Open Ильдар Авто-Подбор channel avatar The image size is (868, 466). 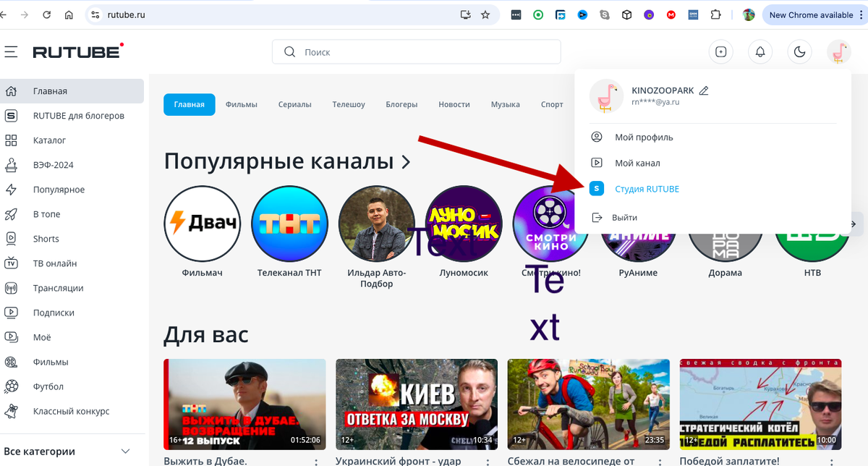click(x=376, y=223)
